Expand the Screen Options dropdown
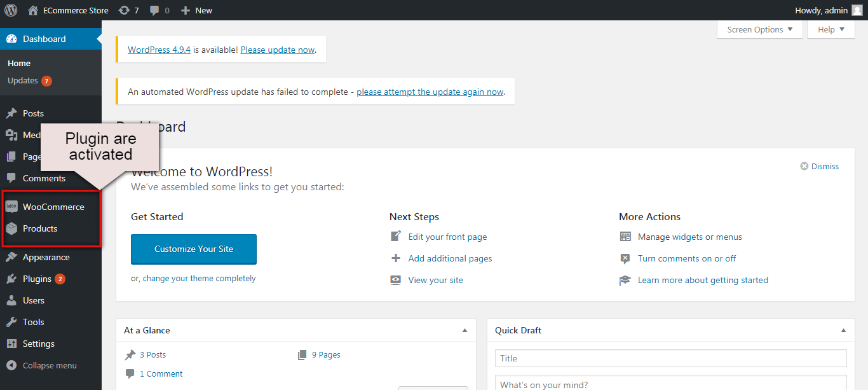Screen dimensions: 868x390 (759, 29)
